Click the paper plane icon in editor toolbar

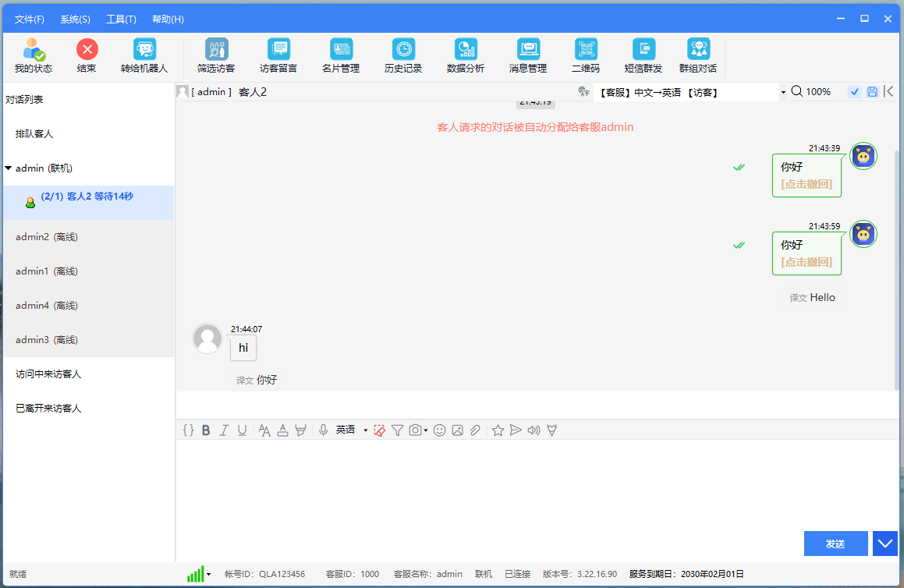(x=516, y=430)
